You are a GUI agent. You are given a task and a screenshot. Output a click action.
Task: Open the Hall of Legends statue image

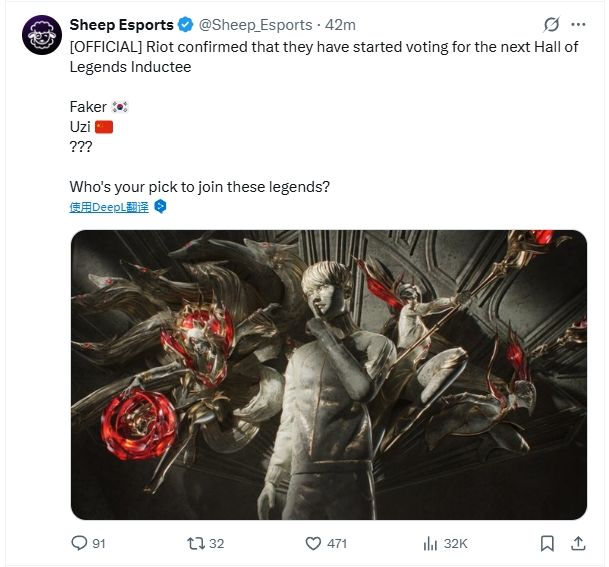pyautogui.click(x=328, y=374)
